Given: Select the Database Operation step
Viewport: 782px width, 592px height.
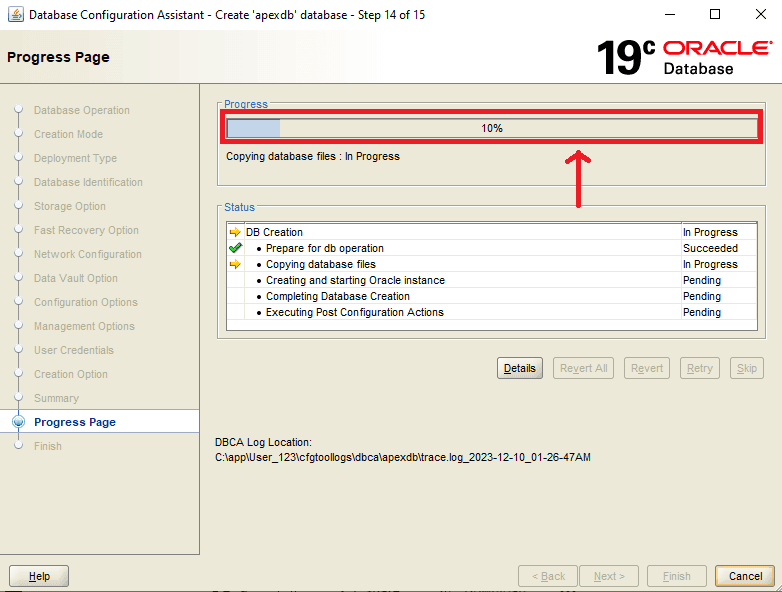Looking at the screenshot, I should 81,110.
